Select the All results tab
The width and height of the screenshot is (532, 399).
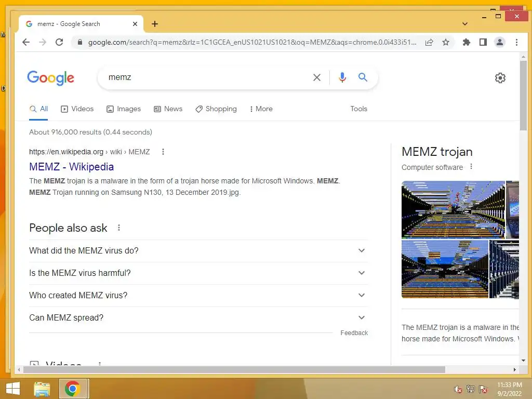point(38,109)
